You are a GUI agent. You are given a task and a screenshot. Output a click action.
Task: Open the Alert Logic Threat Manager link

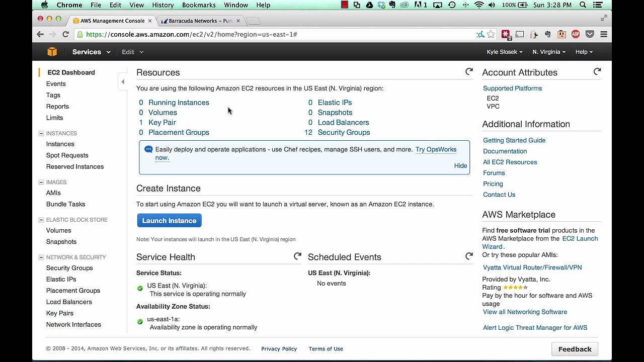(x=535, y=328)
